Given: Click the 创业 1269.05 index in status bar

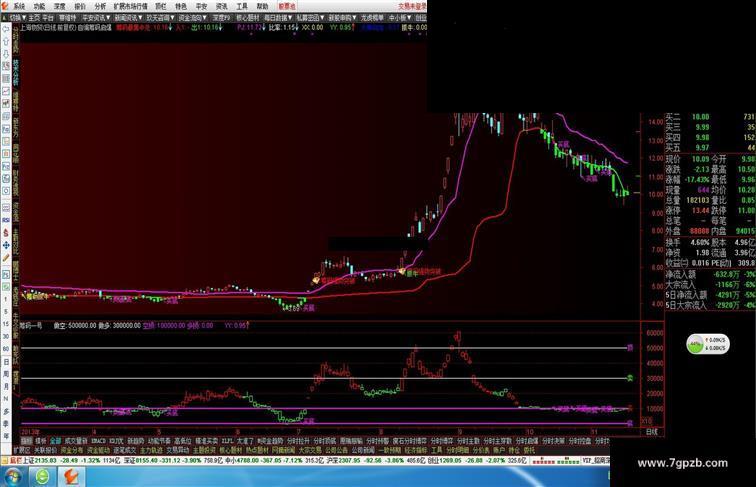Looking at the screenshot, I should pyautogui.click(x=446, y=461).
